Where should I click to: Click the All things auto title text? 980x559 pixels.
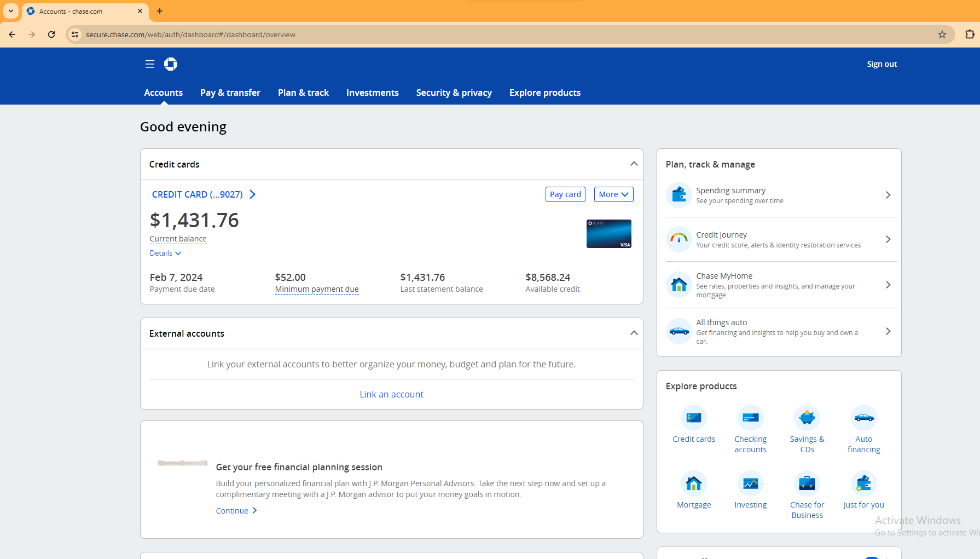point(721,322)
